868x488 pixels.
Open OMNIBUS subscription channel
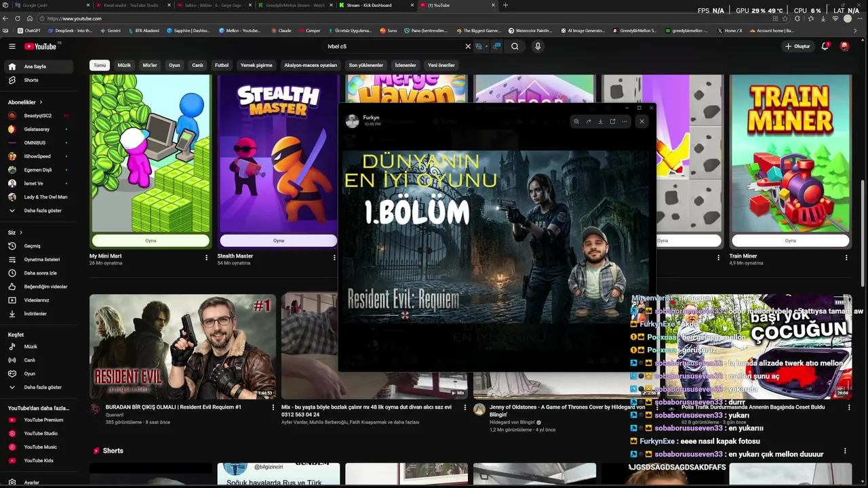pyautogui.click(x=39, y=142)
